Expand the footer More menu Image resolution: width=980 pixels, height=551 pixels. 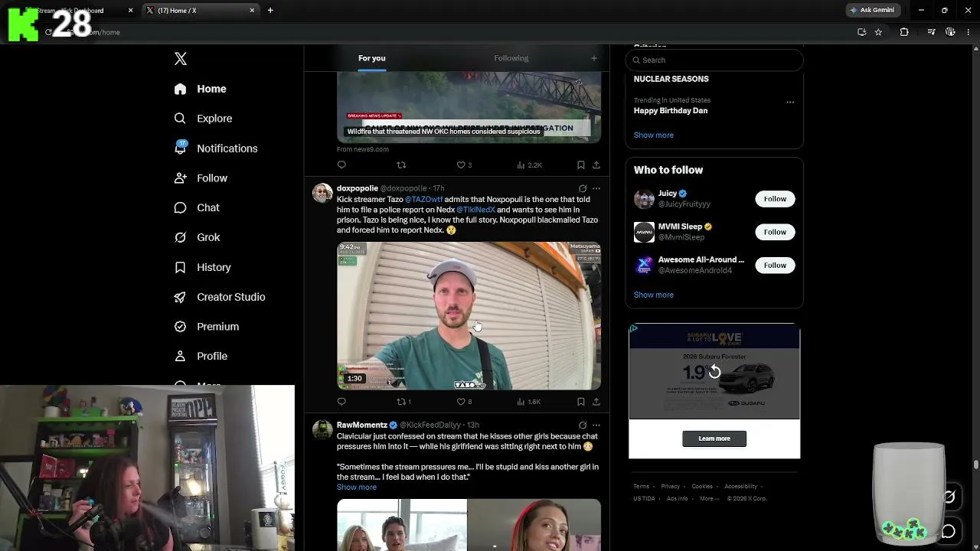click(x=708, y=498)
